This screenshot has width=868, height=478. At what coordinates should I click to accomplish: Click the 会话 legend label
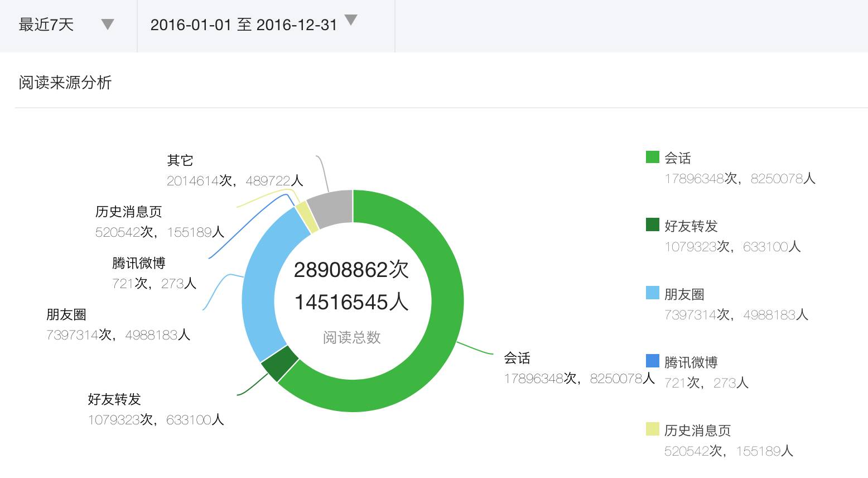click(678, 158)
